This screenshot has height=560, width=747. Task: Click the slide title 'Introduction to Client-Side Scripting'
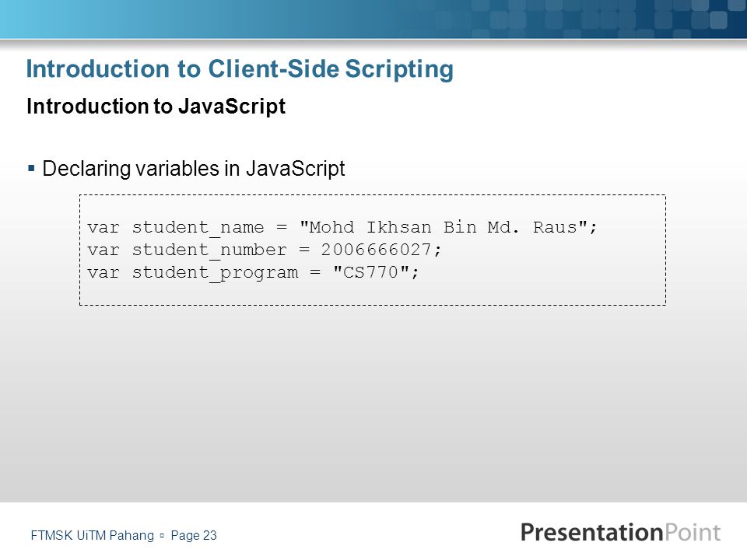240,69
